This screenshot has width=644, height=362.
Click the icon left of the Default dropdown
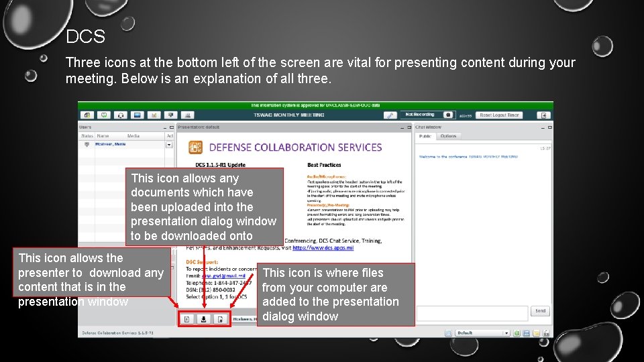pos(449,333)
